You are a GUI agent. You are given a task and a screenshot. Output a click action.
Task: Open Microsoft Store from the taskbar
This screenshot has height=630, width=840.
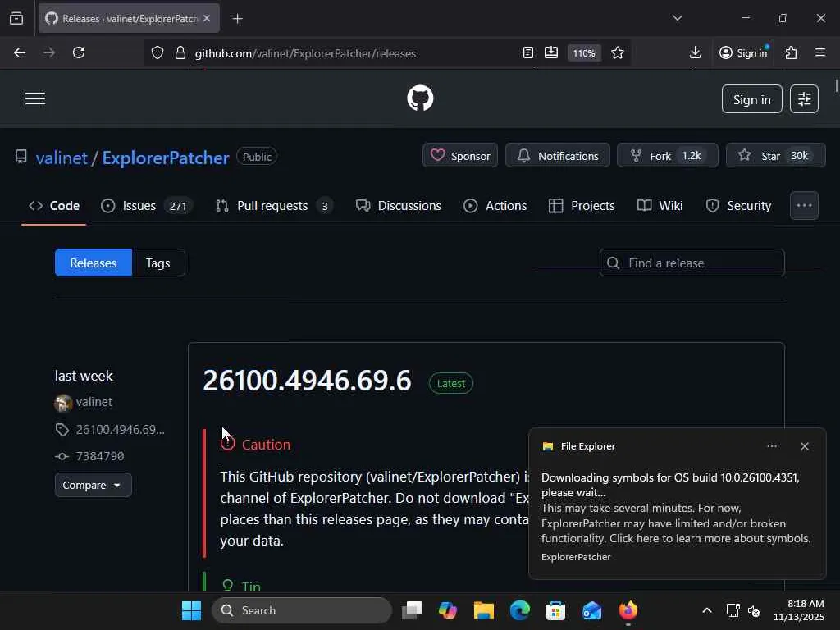pyautogui.click(x=555, y=610)
